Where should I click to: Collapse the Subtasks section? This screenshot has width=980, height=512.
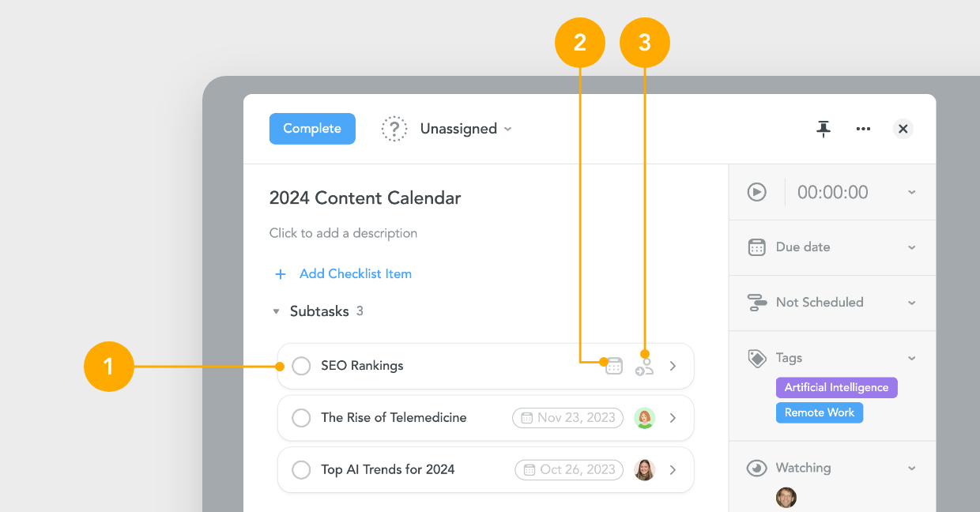[277, 311]
